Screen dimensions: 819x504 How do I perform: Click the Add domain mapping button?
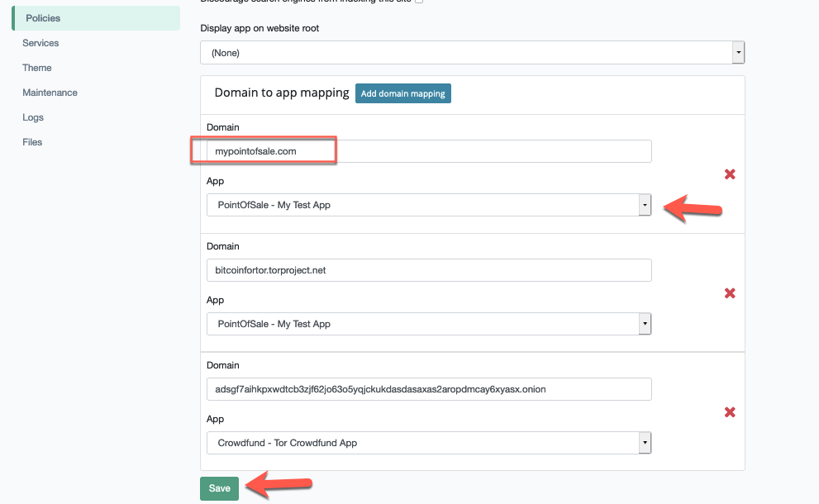coord(402,93)
